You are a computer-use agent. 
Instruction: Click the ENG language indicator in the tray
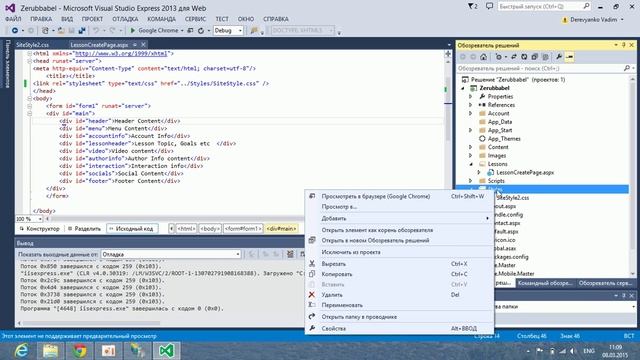pyautogui.click(x=589, y=351)
